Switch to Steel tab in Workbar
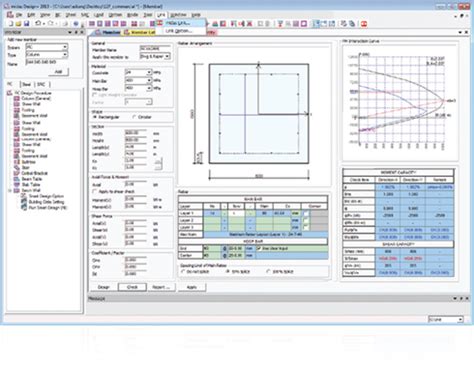 click(x=26, y=84)
